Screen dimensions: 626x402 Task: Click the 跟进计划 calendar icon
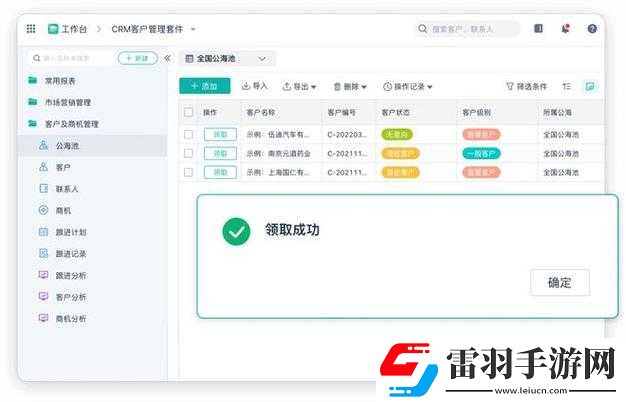tap(44, 232)
